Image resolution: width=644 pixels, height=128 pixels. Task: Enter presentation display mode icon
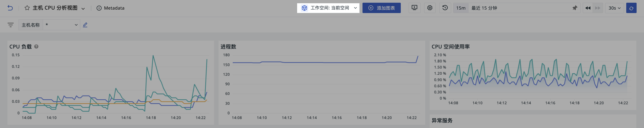coord(414,8)
